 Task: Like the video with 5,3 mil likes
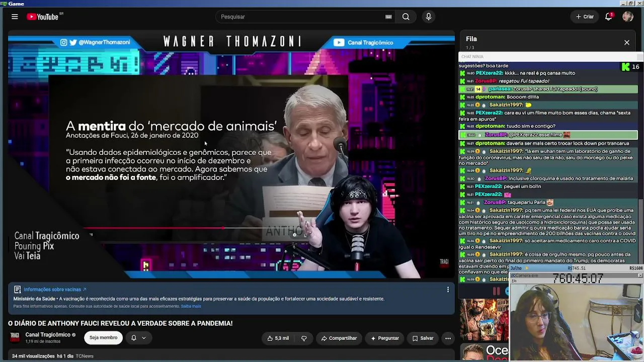(x=278, y=338)
